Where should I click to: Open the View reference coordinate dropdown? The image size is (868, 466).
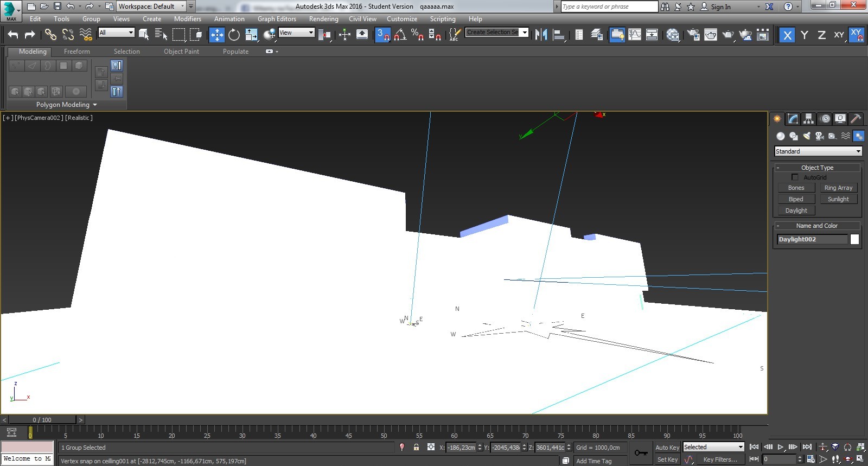click(296, 33)
